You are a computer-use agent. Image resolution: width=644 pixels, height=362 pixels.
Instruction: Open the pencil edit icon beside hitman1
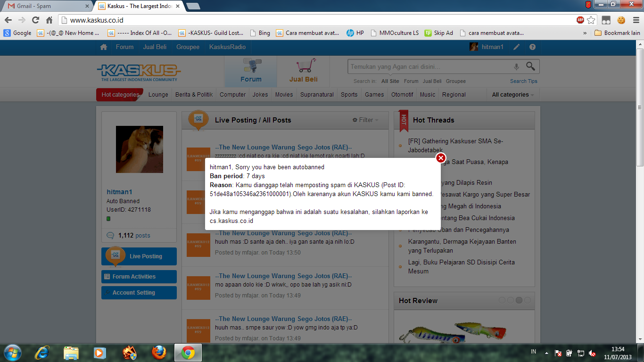coord(517,47)
